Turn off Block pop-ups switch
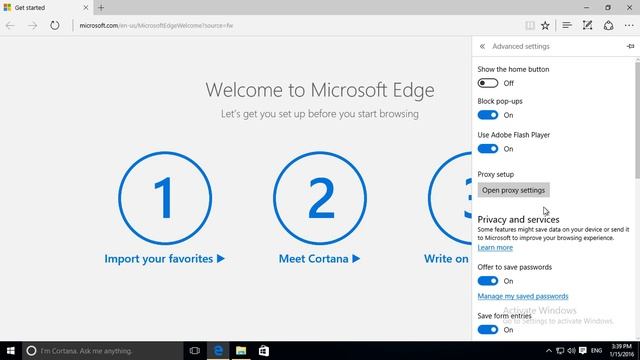Image resolution: width=640 pixels, height=360 pixels. (488, 115)
